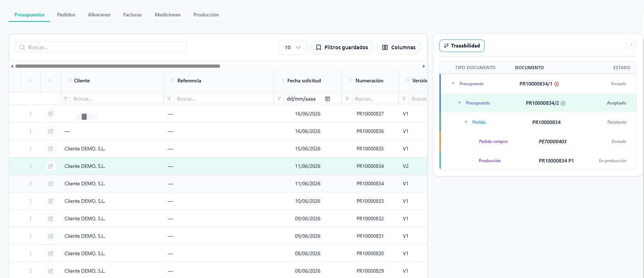Switch to the Mediciones tab
The image size is (644, 278).
click(x=168, y=15)
